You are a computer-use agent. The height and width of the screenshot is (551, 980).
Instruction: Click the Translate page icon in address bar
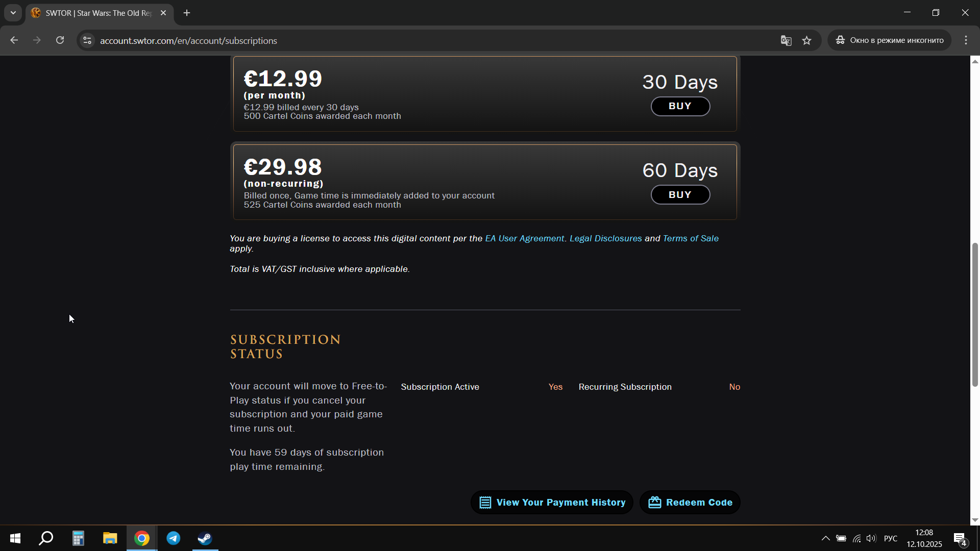coord(786,41)
